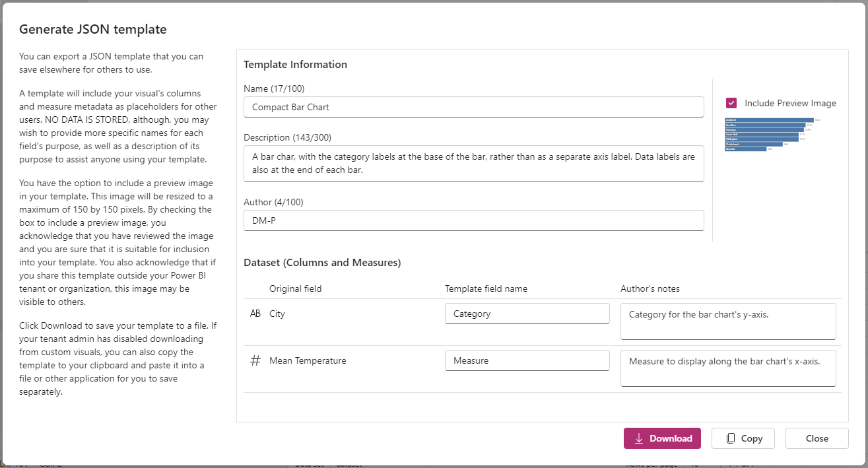Close the Generate JSON template dialog

pyautogui.click(x=817, y=438)
